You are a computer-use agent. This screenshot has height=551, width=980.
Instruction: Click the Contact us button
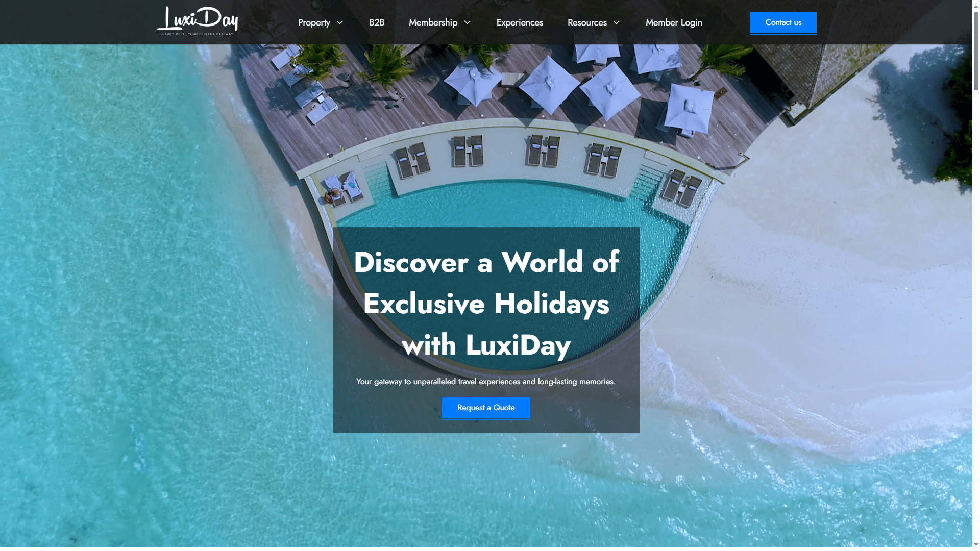coord(783,23)
